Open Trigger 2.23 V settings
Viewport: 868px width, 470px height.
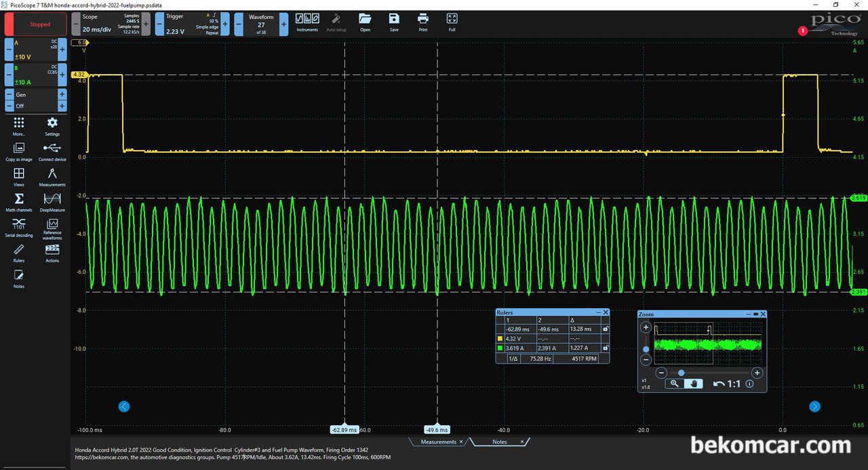(x=192, y=24)
